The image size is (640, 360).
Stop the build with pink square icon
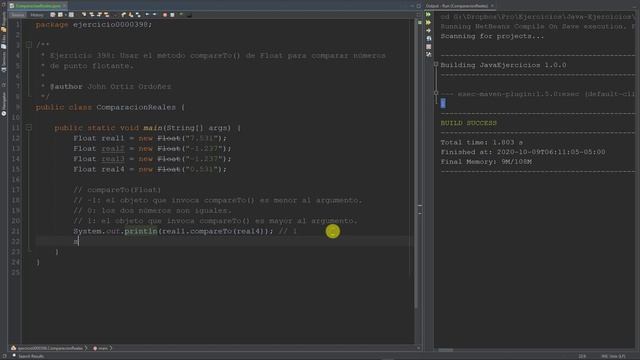tap(429, 47)
